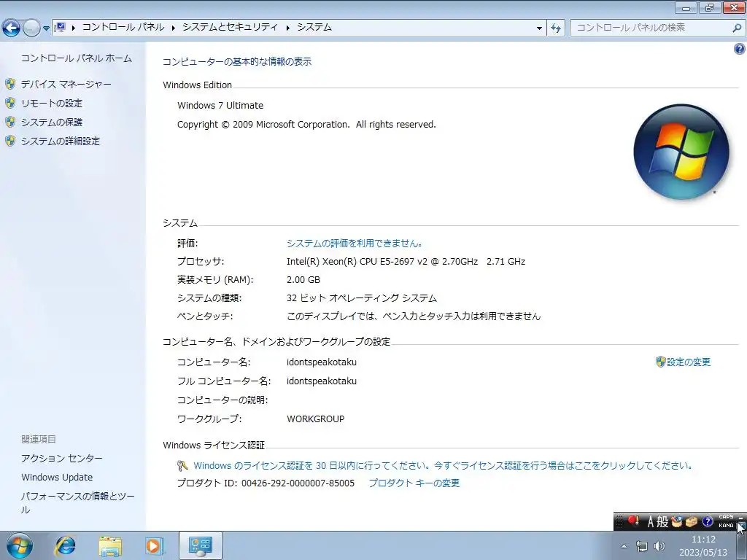Image resolution: width=747 pixels, height=560 pixels.
Task: Click the language bar help question icon
Action: click(708, 521)
